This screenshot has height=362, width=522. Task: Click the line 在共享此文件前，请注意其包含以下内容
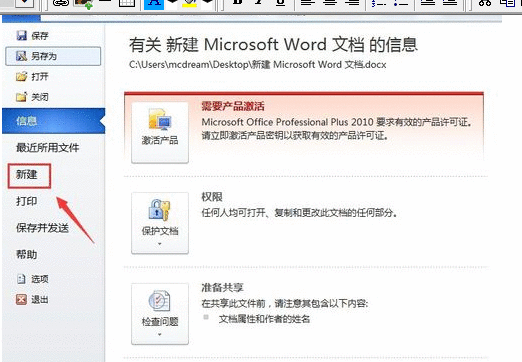285,303
